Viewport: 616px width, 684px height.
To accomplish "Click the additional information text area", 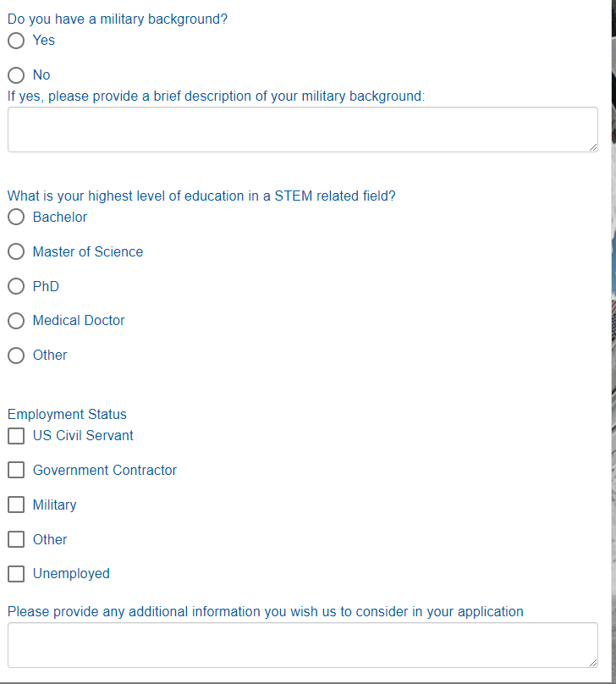I will [302, 645].
